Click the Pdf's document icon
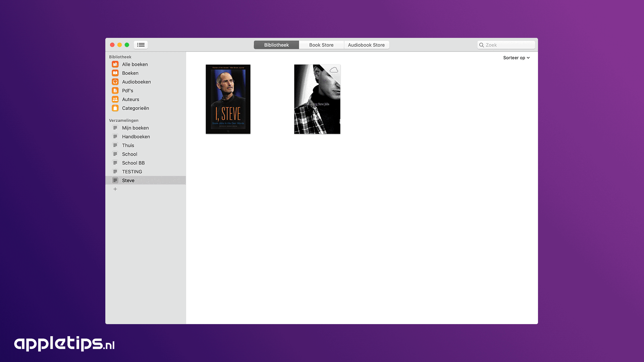Image resolution: width=644 pixels, height=362 pixels. (x=115, y=90)
